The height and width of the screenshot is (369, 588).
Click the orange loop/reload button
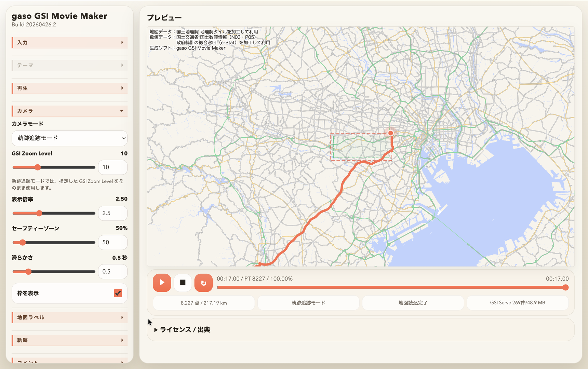click(x=203, y=283)
